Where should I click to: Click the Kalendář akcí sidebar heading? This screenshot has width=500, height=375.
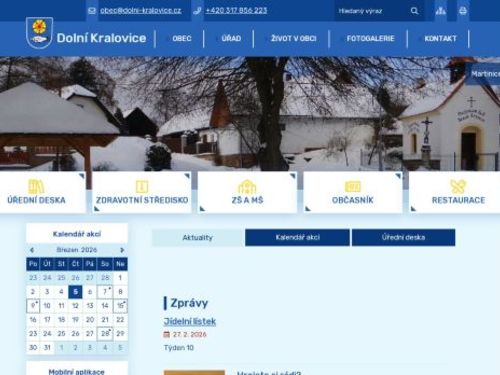click(x=77, y=234)
